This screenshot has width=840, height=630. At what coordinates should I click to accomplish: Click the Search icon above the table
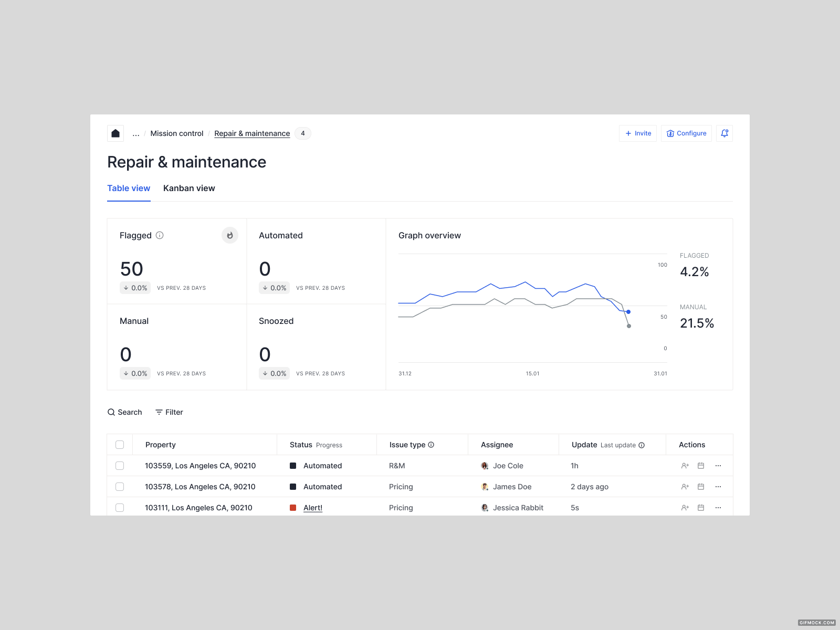pyautogui.click(x=111, y=412)
